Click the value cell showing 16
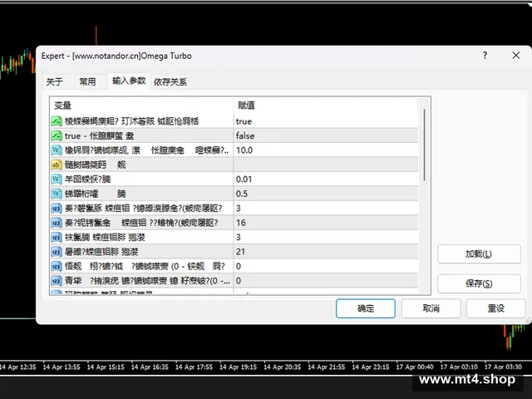The width and height of the screenshot is (532, 399). point(326,223)
